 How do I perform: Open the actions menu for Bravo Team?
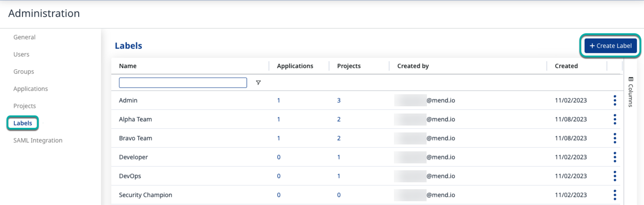[x=615, y=138]
